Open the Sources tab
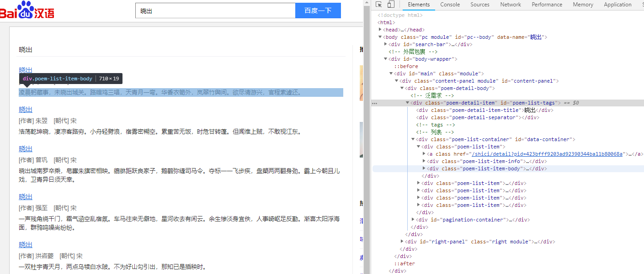Screen dimensions: 644x274 pos(480,5)
